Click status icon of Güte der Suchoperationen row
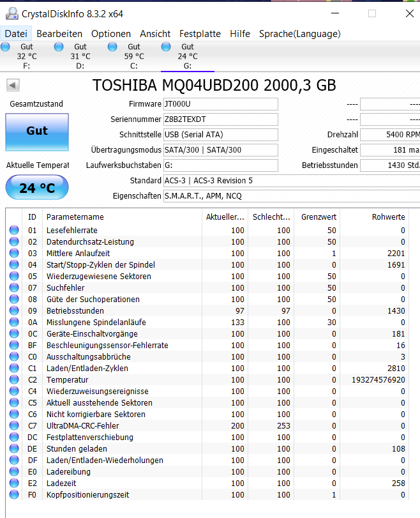The height and width of the screenshot is (518, 420). [x=14, y=299]
